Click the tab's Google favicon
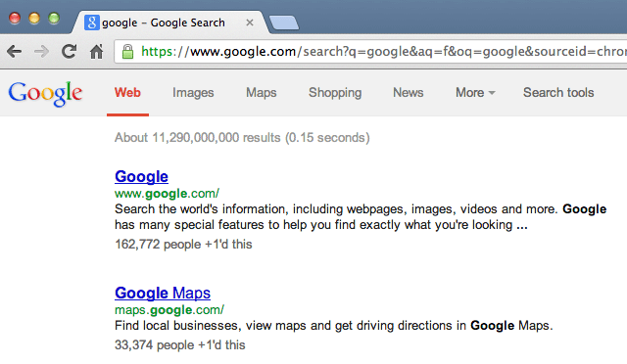 pos(91,23)
